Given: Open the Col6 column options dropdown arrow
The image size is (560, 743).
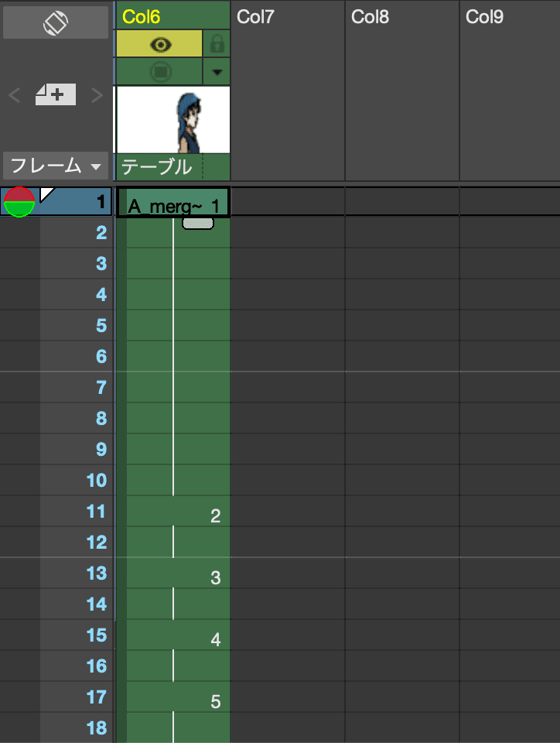Looking at the screenshot, I should point(217,72).
